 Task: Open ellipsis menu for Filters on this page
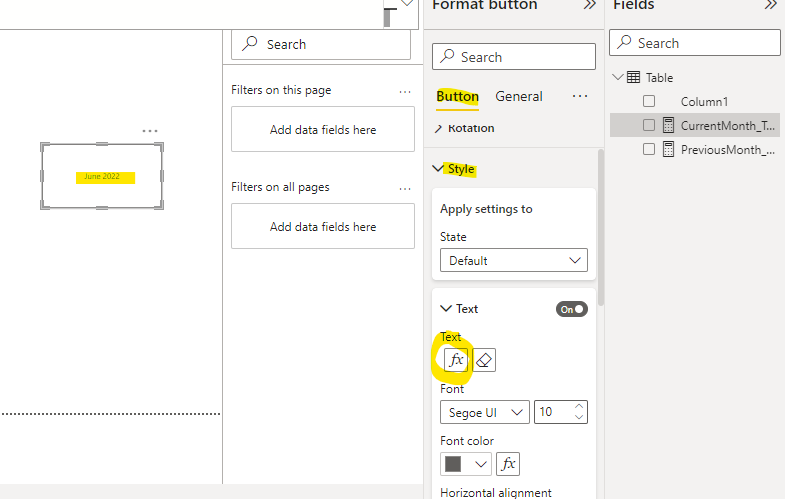[405, 92]
